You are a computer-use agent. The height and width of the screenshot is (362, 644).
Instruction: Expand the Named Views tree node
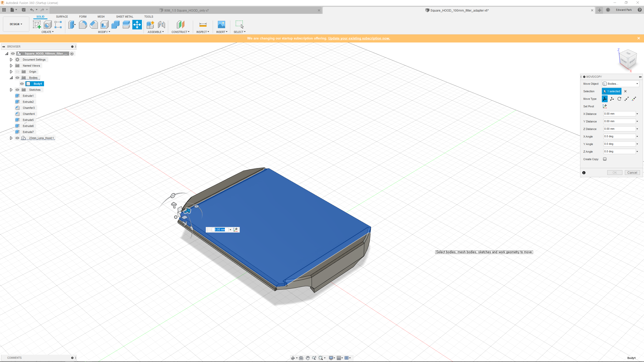coord(11,66)
